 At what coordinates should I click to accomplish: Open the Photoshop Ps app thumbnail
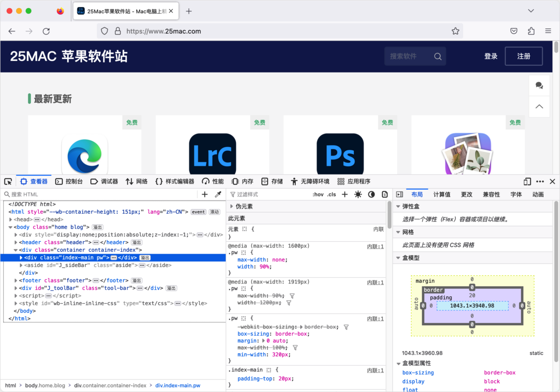click(340, 154)
